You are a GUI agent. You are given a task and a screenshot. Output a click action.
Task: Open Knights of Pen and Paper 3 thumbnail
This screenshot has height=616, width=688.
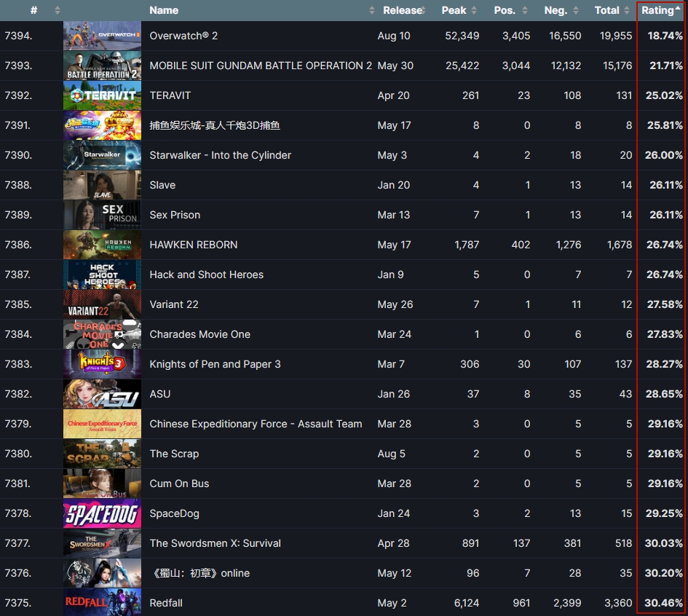point(102,364)
